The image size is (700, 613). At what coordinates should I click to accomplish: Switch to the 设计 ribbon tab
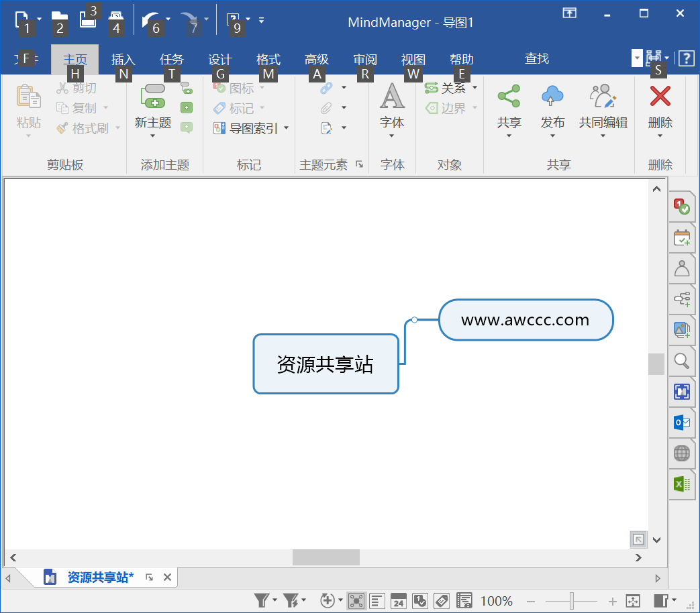point(219,59)
